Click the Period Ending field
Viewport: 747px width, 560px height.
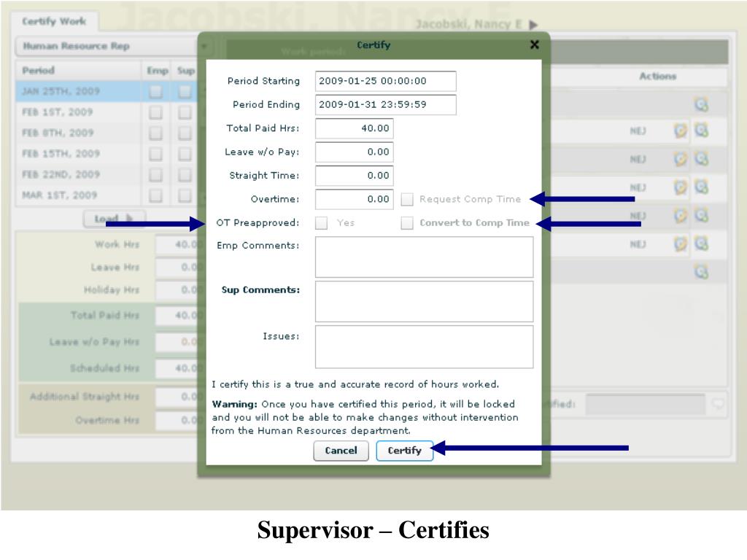pos(385,105)
